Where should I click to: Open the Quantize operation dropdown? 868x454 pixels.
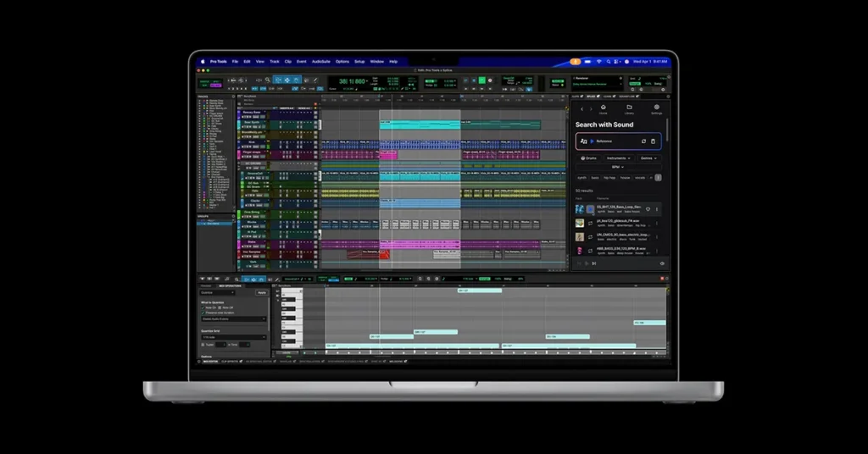[219, 292]
